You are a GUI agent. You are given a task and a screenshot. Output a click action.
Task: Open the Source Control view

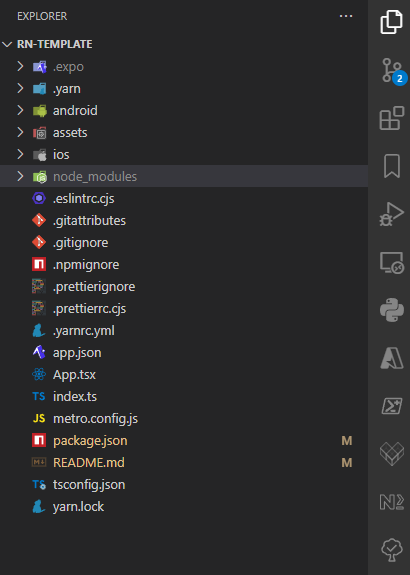392,70
